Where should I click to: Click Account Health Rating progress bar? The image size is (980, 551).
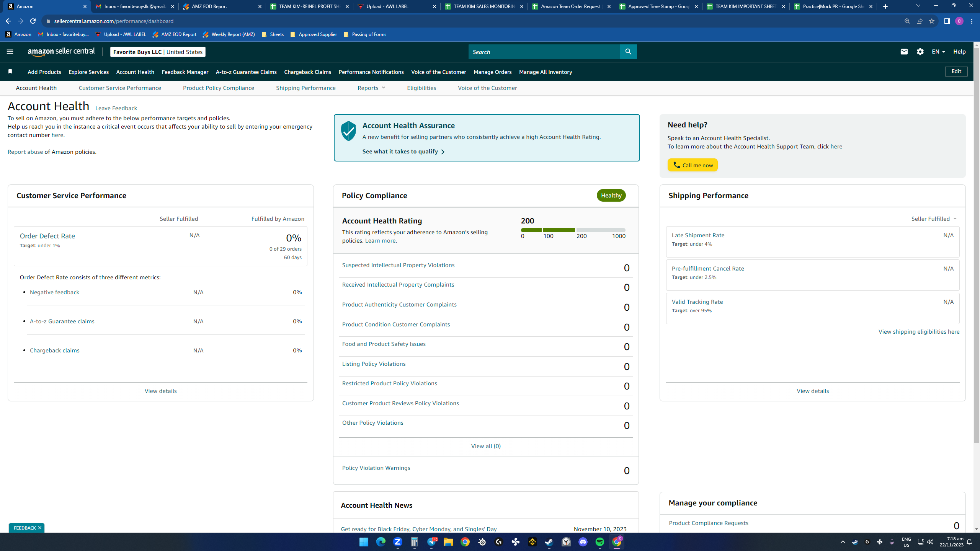pyautogui.click(x=573, y=230)
